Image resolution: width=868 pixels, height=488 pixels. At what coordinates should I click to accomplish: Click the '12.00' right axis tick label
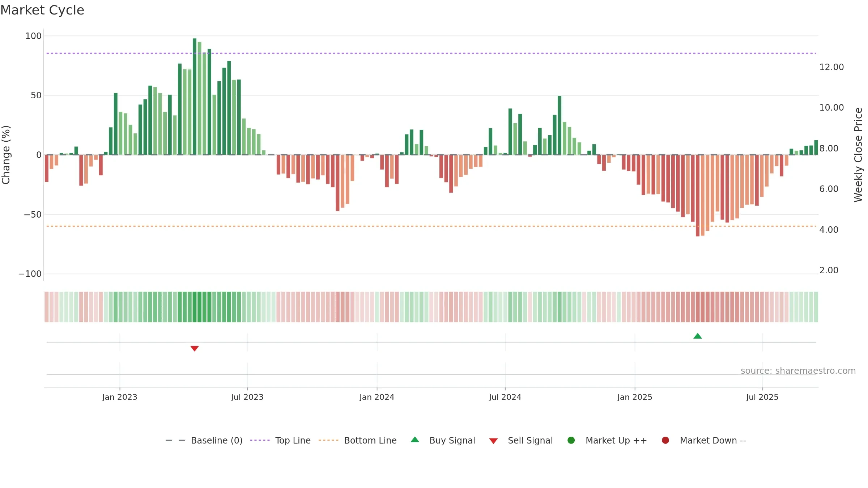tap(831, 67)
